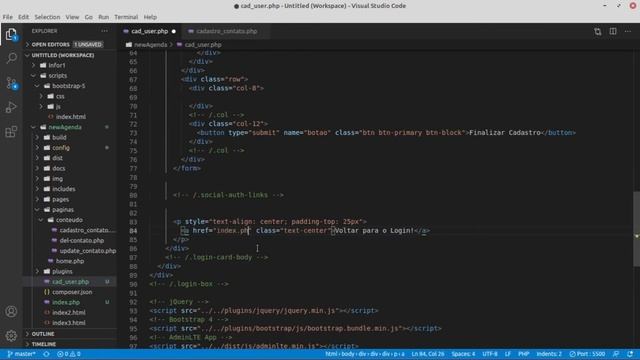Change the PHP language mode
This screenshot has height=360, width=640.
(524, 354)
